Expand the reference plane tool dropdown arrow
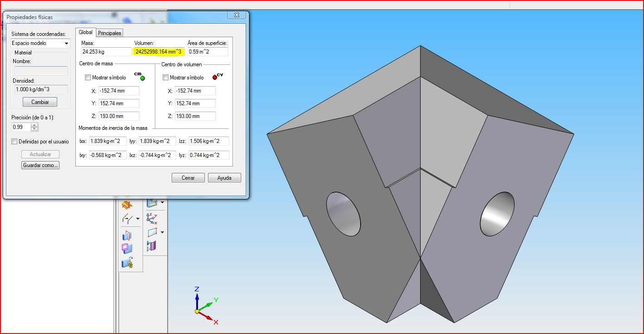 (162, 232)
